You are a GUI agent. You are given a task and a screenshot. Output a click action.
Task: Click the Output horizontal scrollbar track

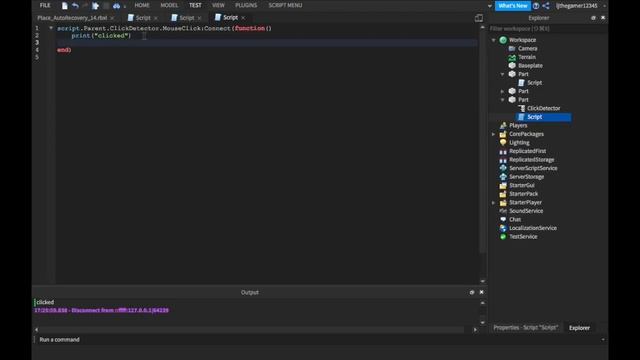(251, 330)
